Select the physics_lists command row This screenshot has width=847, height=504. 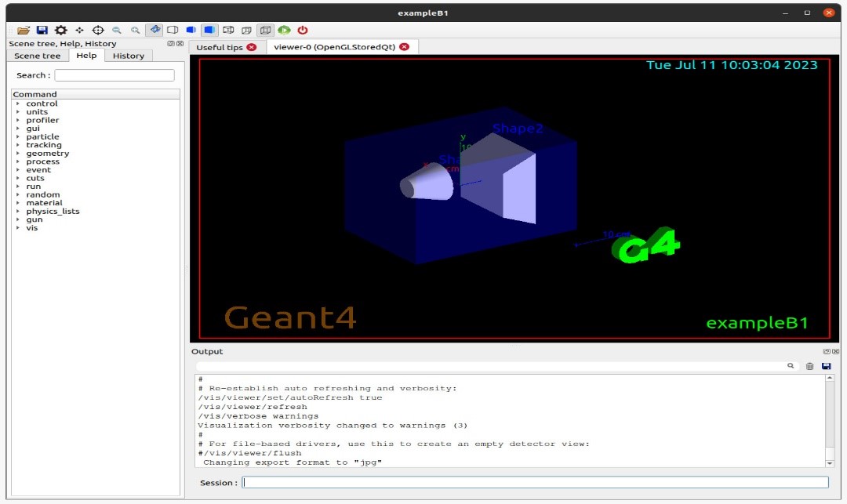[x=96, y=211]
